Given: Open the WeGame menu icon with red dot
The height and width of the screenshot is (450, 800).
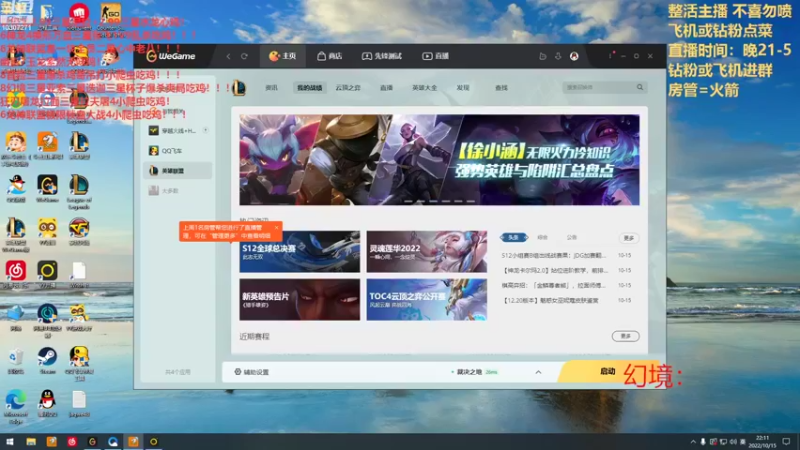Looking at the screenshot, I should tap(610, 56).
